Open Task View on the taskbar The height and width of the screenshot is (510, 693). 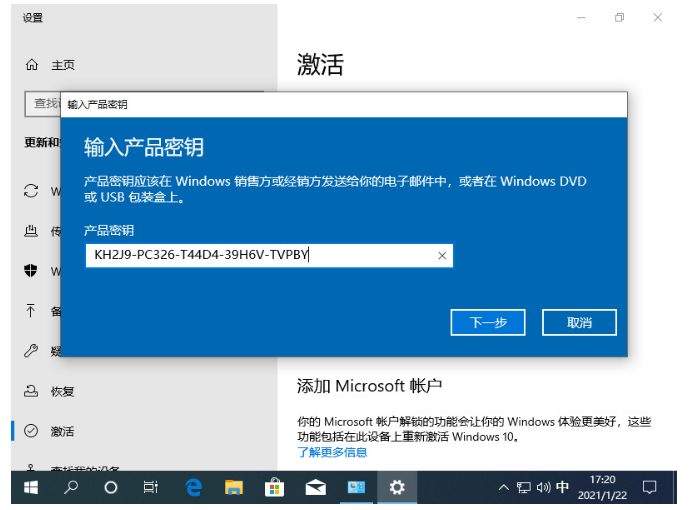point(150,487)
